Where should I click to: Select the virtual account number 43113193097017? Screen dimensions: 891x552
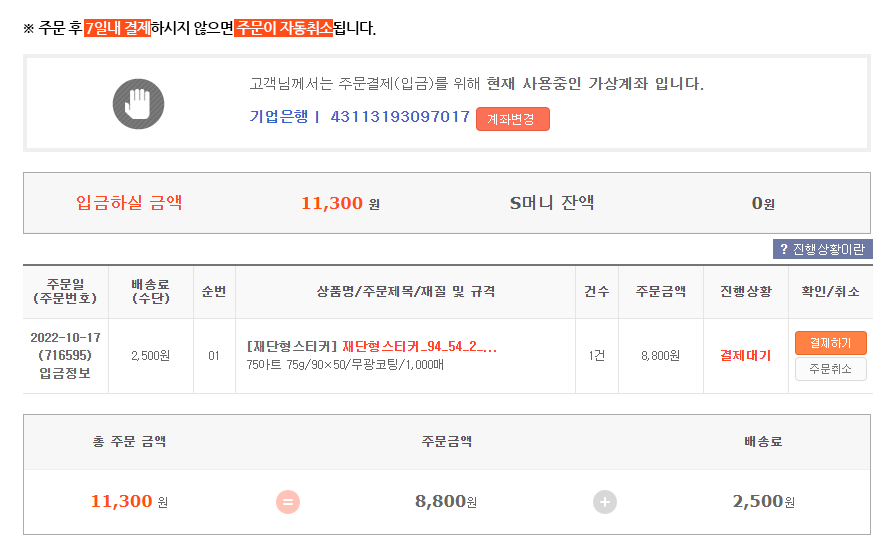(400, 117)
